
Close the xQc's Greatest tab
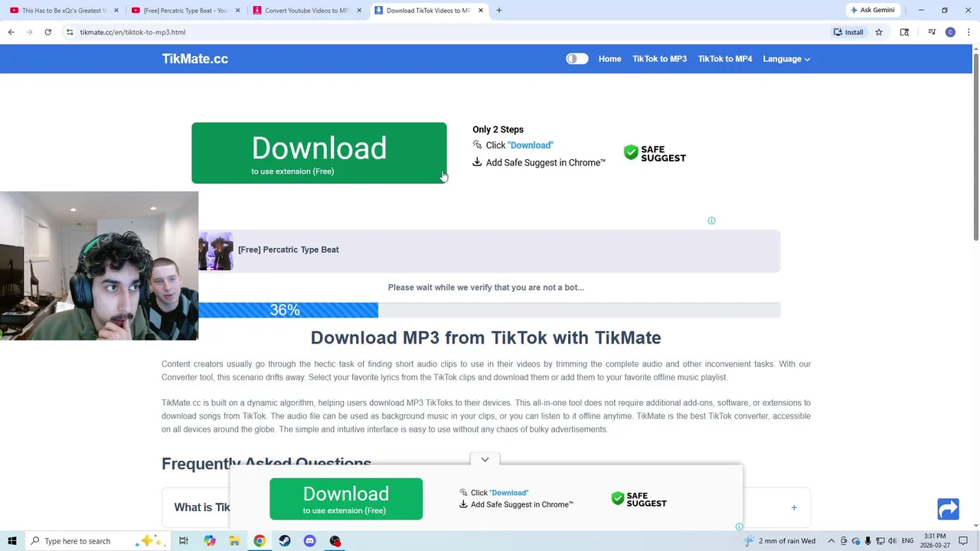coord(116,11)
